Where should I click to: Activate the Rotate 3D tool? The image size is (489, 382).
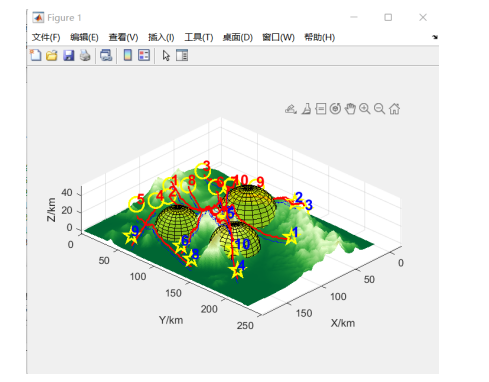pos(335,109)
